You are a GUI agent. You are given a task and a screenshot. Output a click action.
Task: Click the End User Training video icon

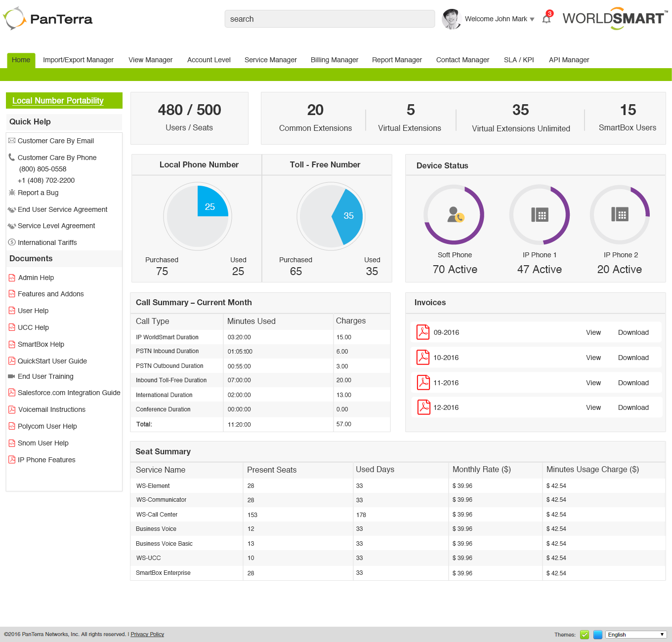click(11, 376)
